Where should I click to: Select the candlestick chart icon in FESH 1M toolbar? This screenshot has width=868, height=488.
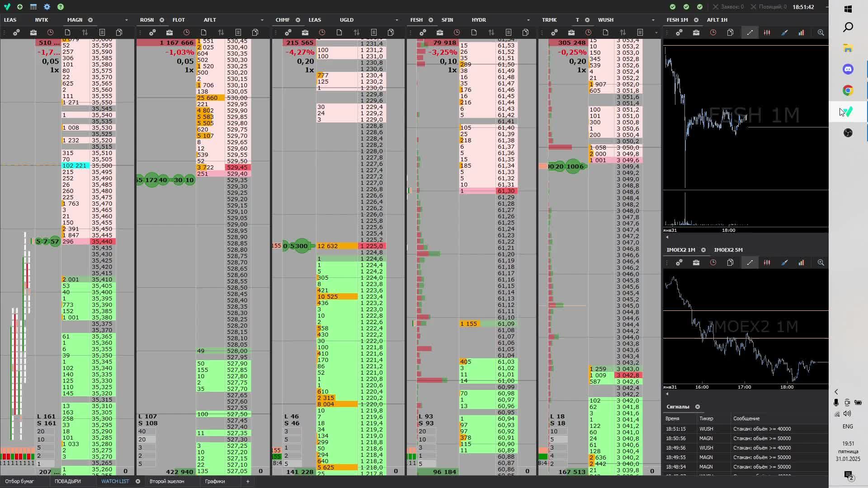click(767, 33)
